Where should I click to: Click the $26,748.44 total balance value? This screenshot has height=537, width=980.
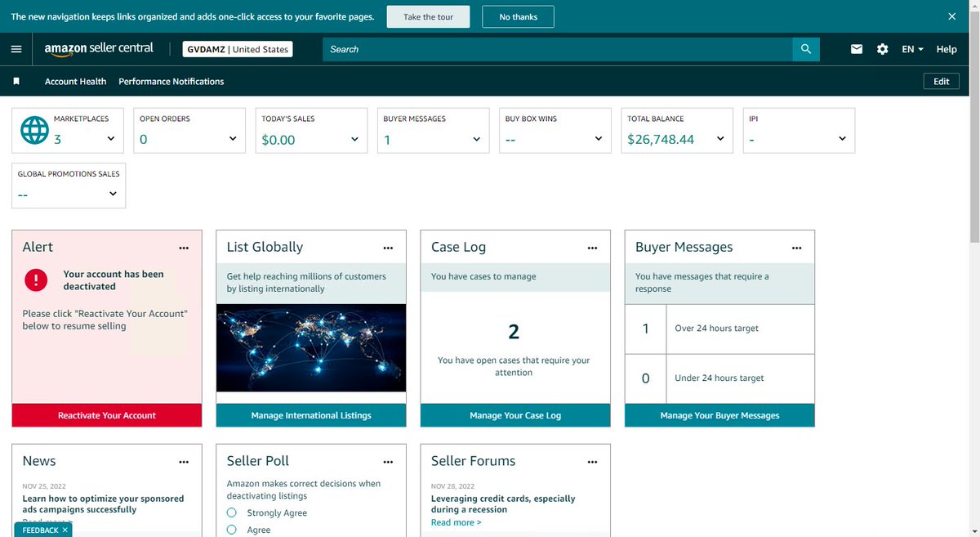click(661, 140)
